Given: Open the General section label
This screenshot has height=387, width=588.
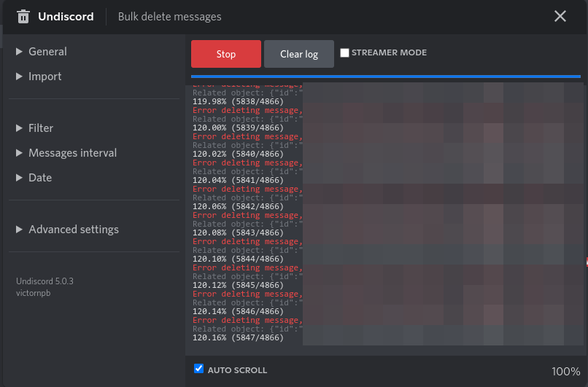Looking at the screenshot, I should point(47,52).
